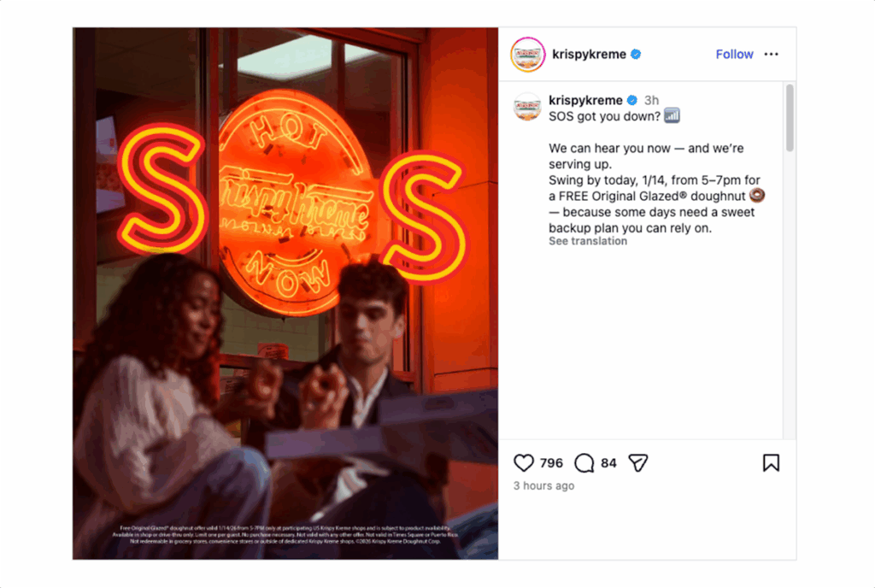The height and width of the screenshot is (588, 875).
Task: Open krispykreme username in header
Action: pos(589,54)
